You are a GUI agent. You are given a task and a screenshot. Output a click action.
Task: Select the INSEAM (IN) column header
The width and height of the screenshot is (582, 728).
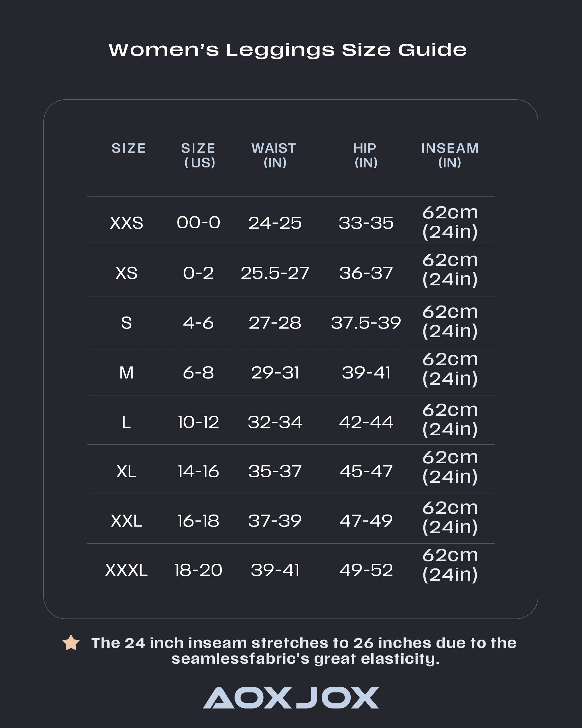(450, 155)
